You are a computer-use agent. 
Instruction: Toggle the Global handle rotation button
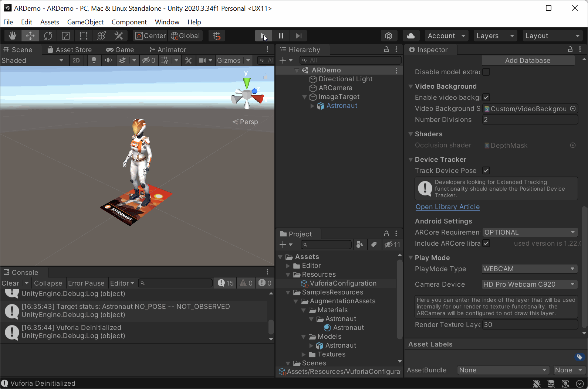point(186,36)
